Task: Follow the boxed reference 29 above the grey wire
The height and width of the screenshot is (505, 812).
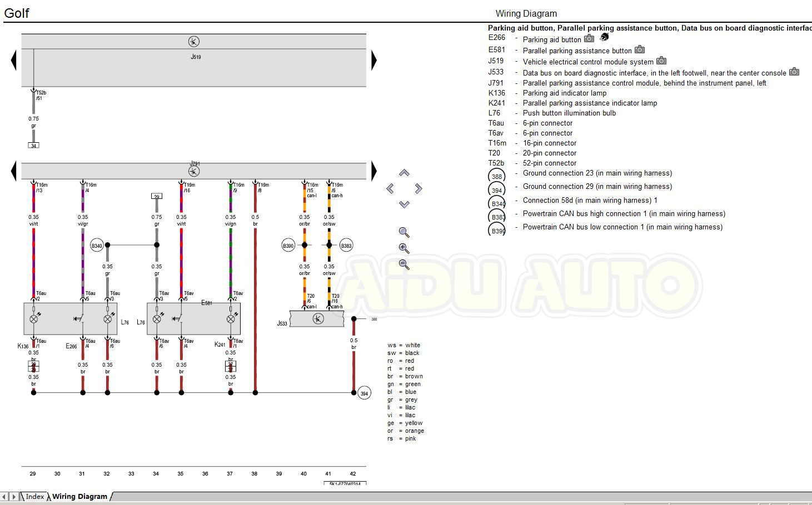Action: [x=157, y=196]
